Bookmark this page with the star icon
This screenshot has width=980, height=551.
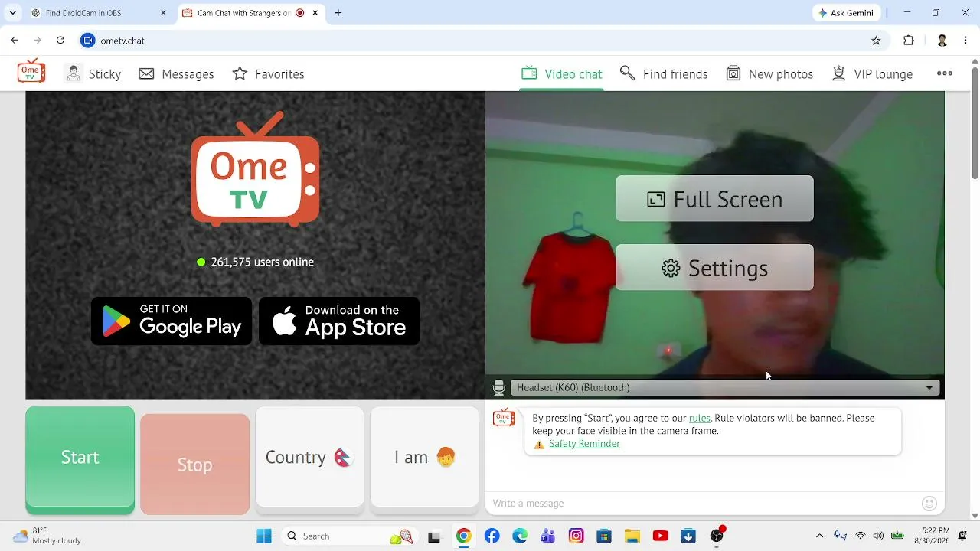pos(876,41)
